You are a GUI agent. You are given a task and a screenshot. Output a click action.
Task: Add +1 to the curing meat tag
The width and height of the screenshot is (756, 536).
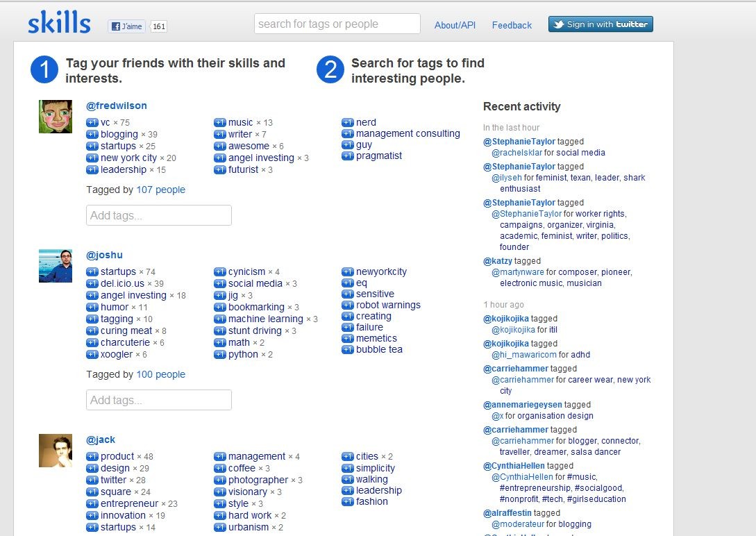[x=92, y=330]
